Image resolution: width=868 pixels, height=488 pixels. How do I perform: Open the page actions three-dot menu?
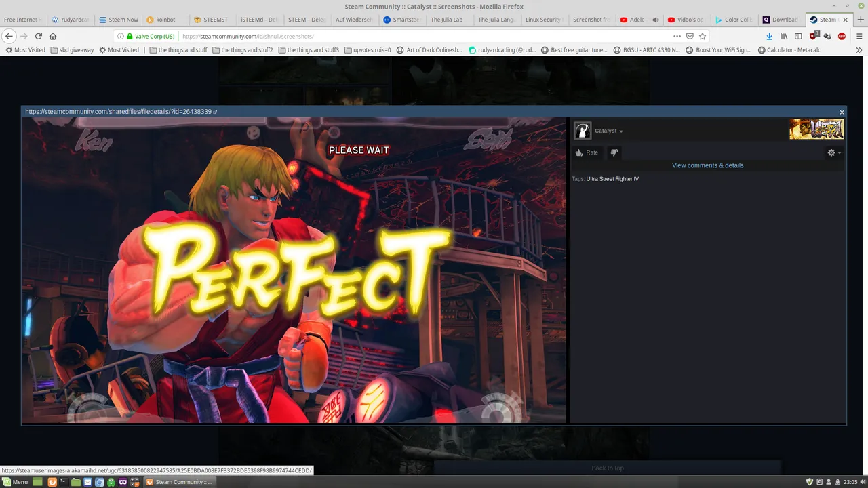[x=677, y=36]
